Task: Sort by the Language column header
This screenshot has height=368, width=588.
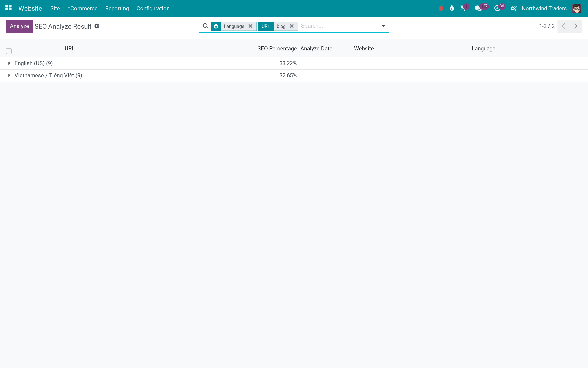Action: (x=483, y=48)
